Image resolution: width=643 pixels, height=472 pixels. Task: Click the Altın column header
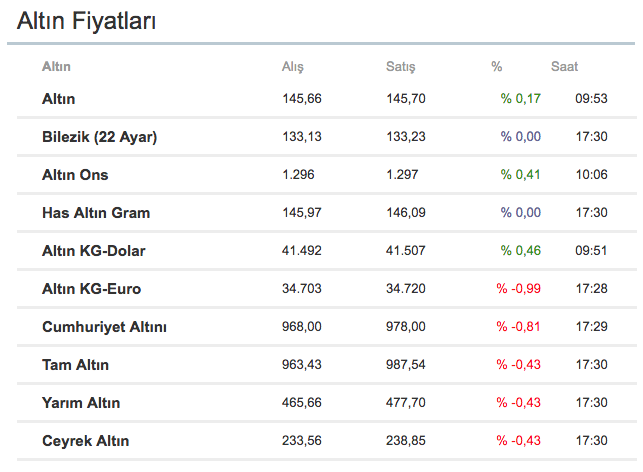tap(56, 66)
